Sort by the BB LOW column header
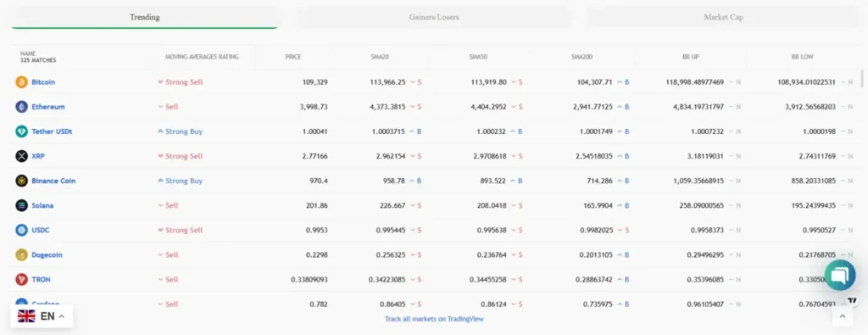 click(802, 57)
